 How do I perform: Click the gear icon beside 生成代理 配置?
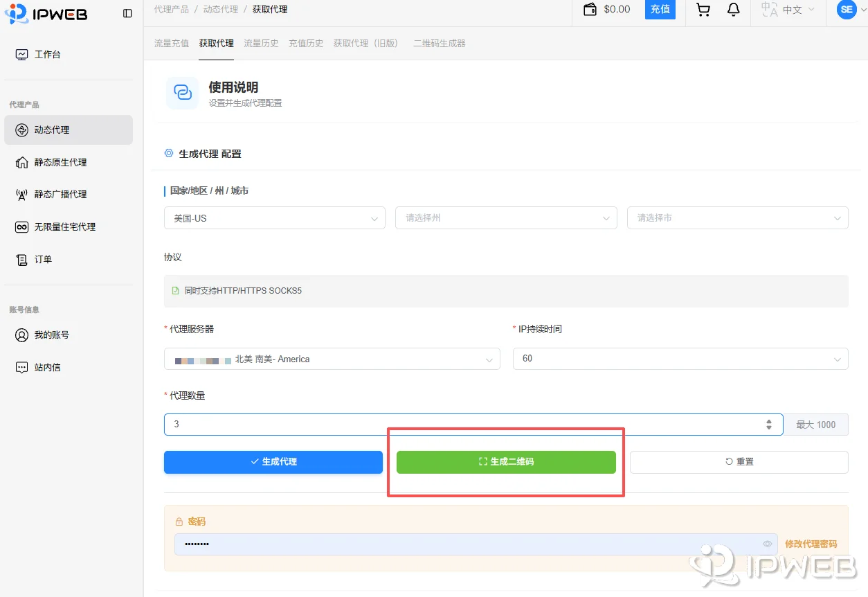(x=169, y=153)
